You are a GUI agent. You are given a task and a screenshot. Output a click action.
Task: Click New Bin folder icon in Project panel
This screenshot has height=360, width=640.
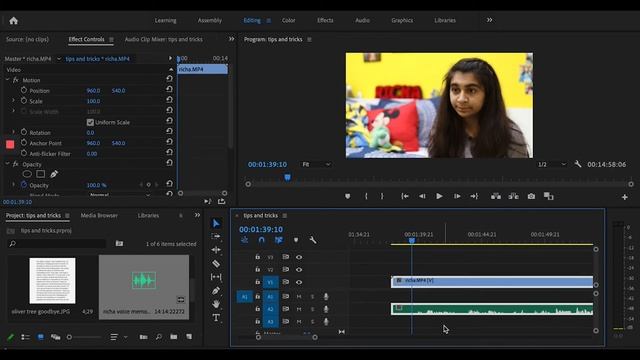tap(173, 337)
